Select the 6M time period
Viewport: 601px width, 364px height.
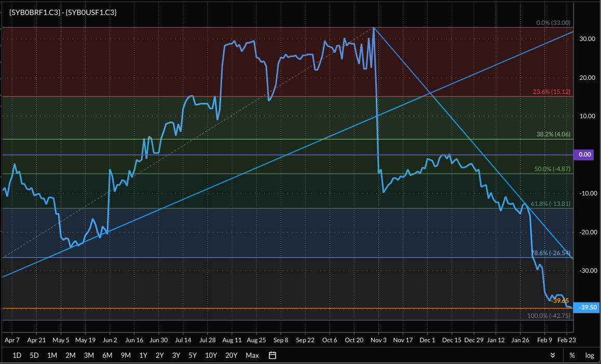pyautogui.click(x=107, y=355)
